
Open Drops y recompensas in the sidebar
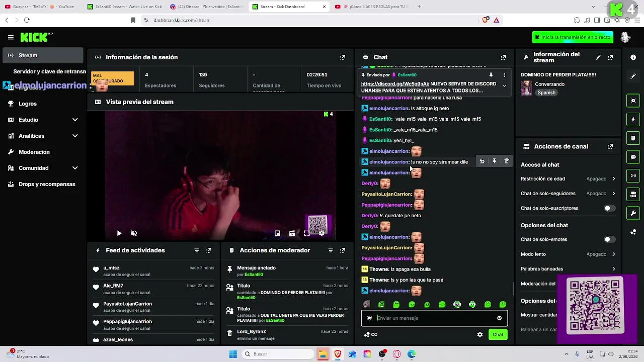click(x=43, y=184)
